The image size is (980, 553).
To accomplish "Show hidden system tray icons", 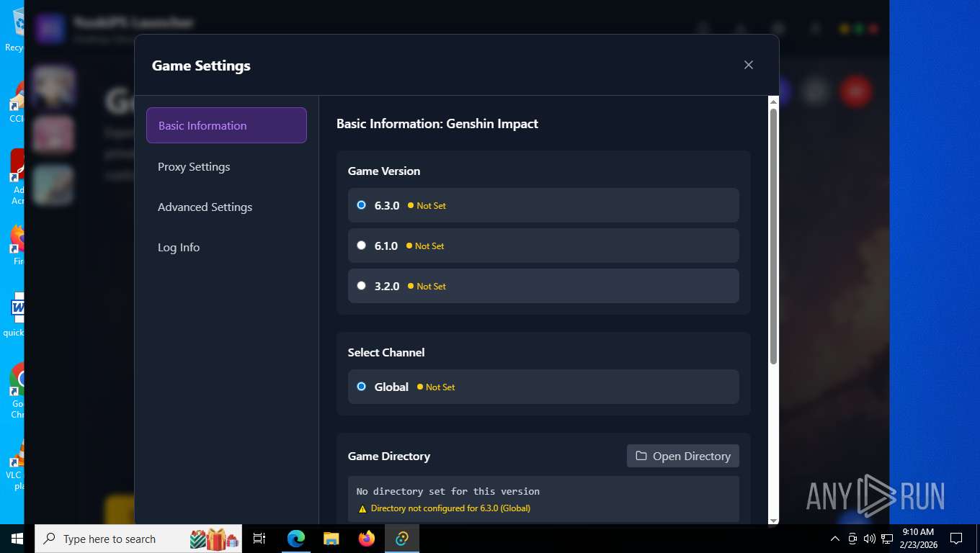I will (x=835, y=539).
